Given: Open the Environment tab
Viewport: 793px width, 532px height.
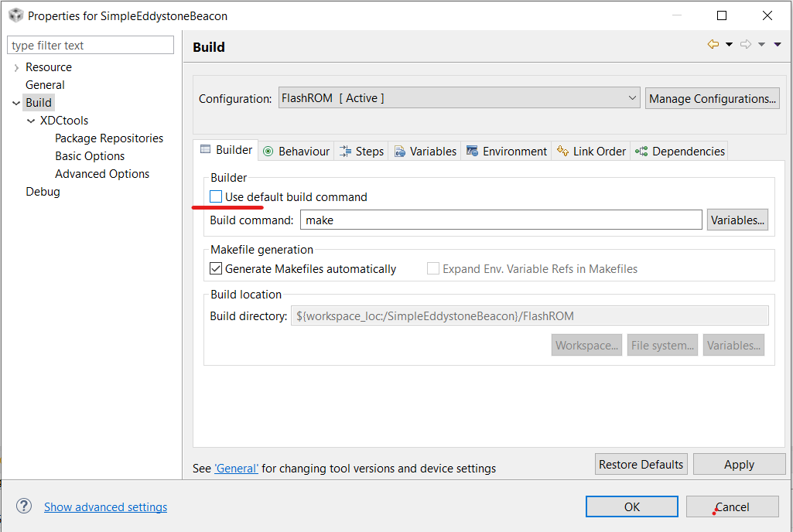Looking at the screenshot, I should pyautogui.click(x=506, y=152).
